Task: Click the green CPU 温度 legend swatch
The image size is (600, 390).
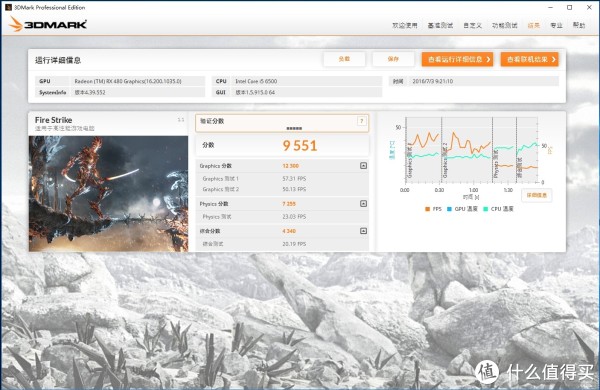Action: (x=486, y=209)
